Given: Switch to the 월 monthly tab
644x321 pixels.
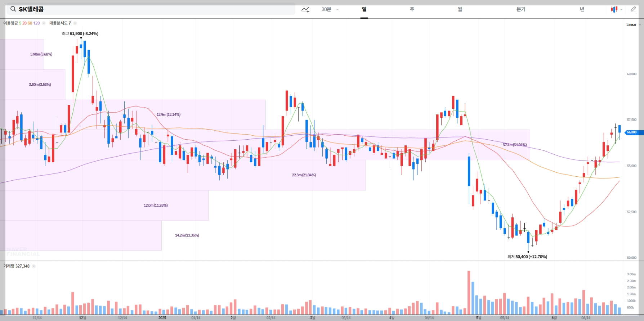Looking at the screenshot, I should click(460, 9).
